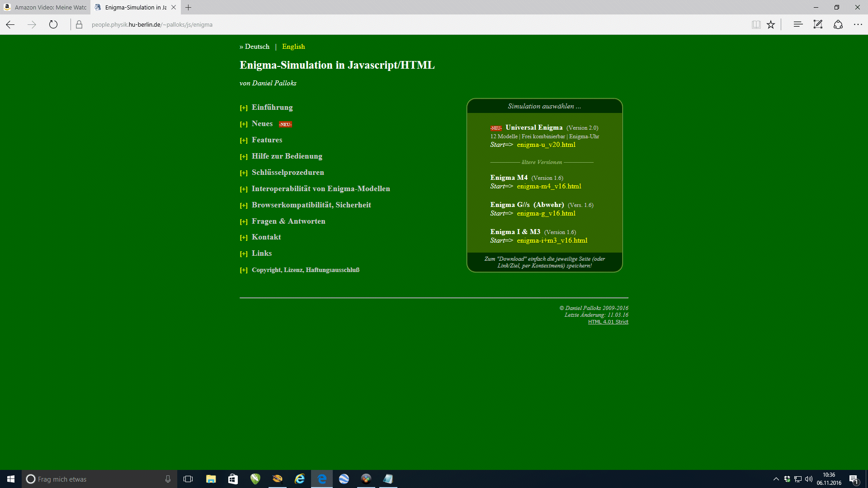Open Task View on the taskbar
The height and width of the screenshot is (488, 868).
[x=188, y=479]
